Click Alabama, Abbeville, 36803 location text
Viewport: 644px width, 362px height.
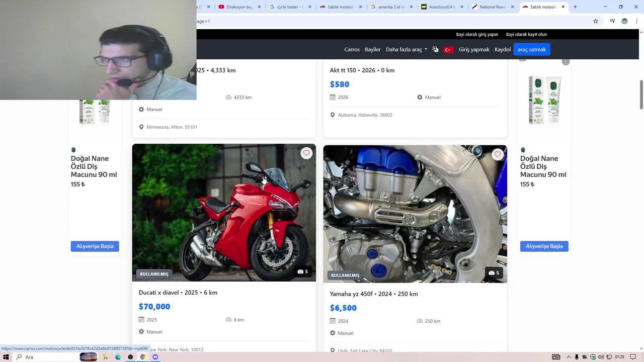tap(365, 115)
